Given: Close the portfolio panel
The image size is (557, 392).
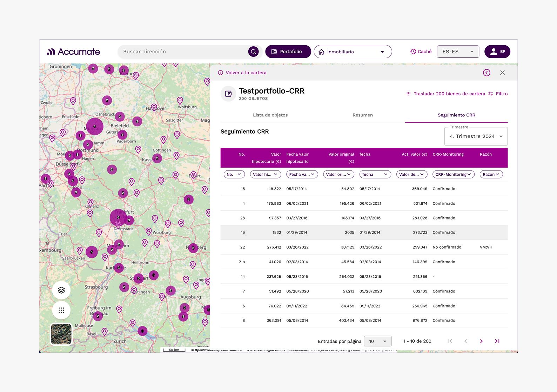Looking at the screenshot, I should [502, 73].
